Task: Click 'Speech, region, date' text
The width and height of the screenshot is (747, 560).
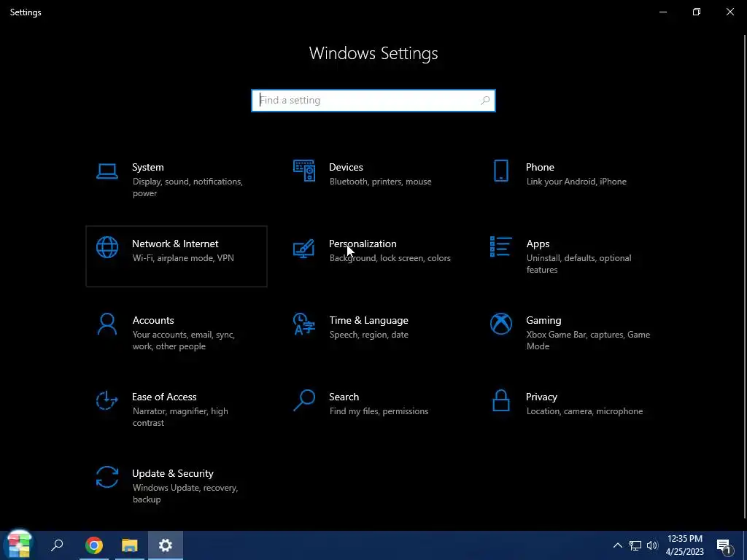Action: (x=368, y=335)
